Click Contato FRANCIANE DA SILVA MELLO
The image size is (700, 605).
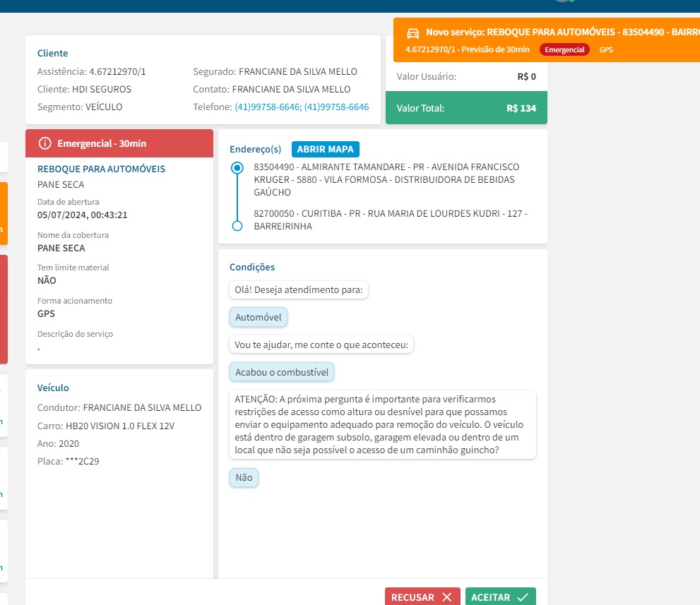tap(272, 89)
